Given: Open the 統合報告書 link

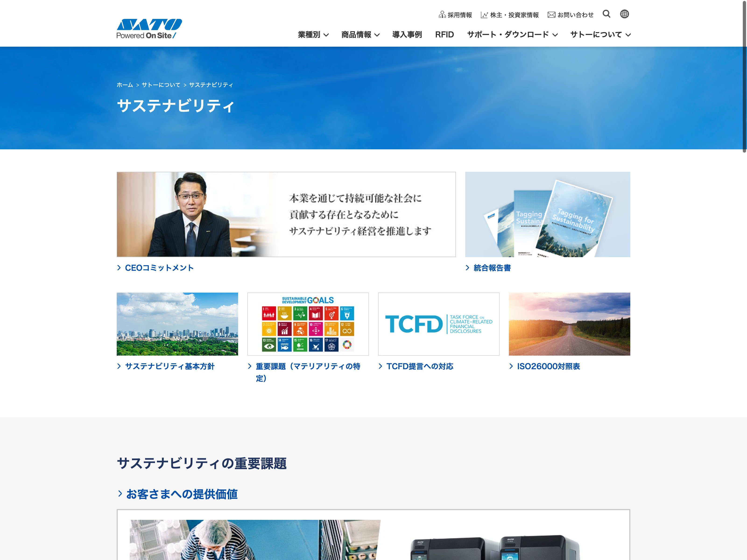Looking at the screenshot, I should coord(492,268).
